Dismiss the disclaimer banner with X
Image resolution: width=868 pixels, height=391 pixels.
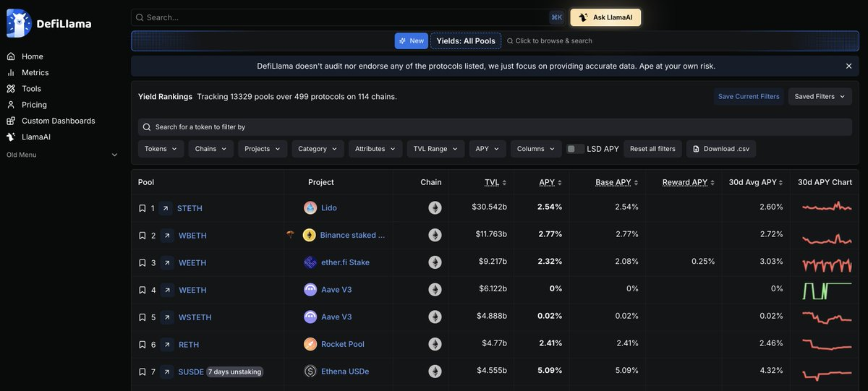coord(848,66)
